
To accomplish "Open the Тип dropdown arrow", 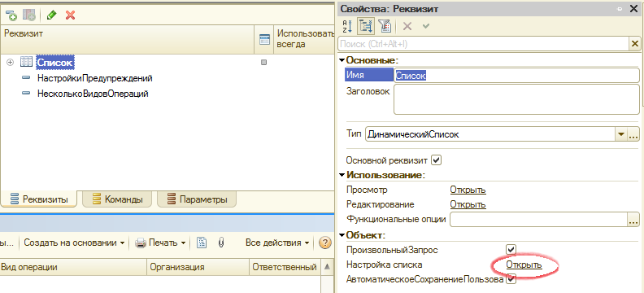I will pos(620,134).
